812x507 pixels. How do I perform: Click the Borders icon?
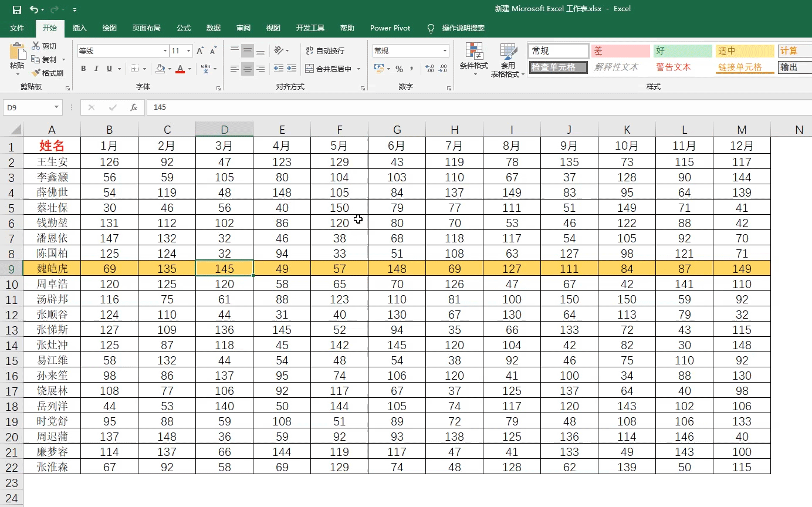(134, 69)
